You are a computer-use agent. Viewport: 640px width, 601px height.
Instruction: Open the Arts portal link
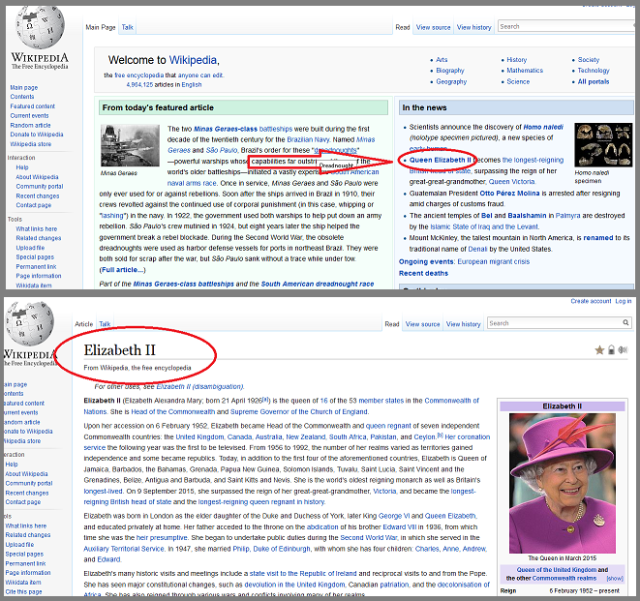[x=442, y=60]
